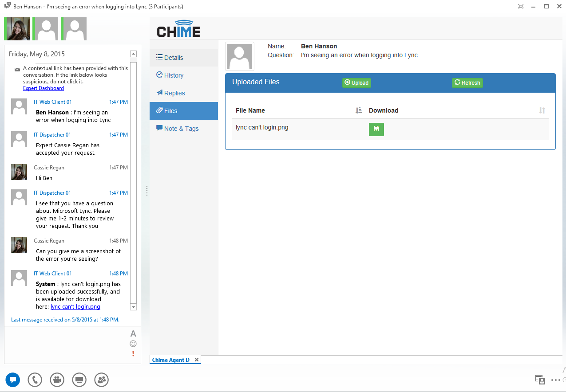Screen dimensions: 566x392
Task: Click Cassie Regan name above Hi Ben
Action: click(x=49, y=168)
